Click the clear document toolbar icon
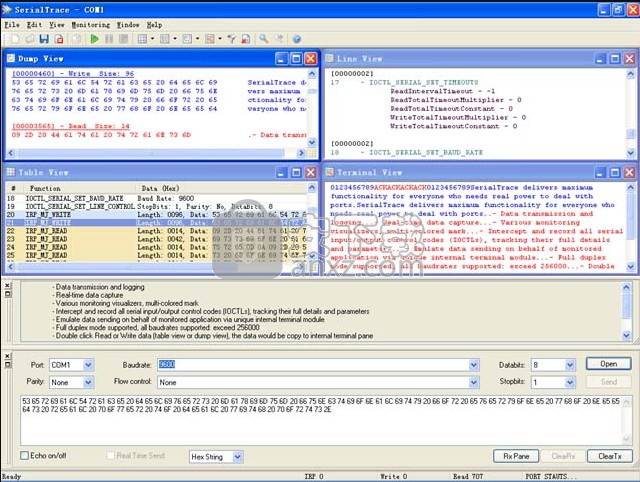The width and height of the screenshot is (640, 482). tap(246, 39)
